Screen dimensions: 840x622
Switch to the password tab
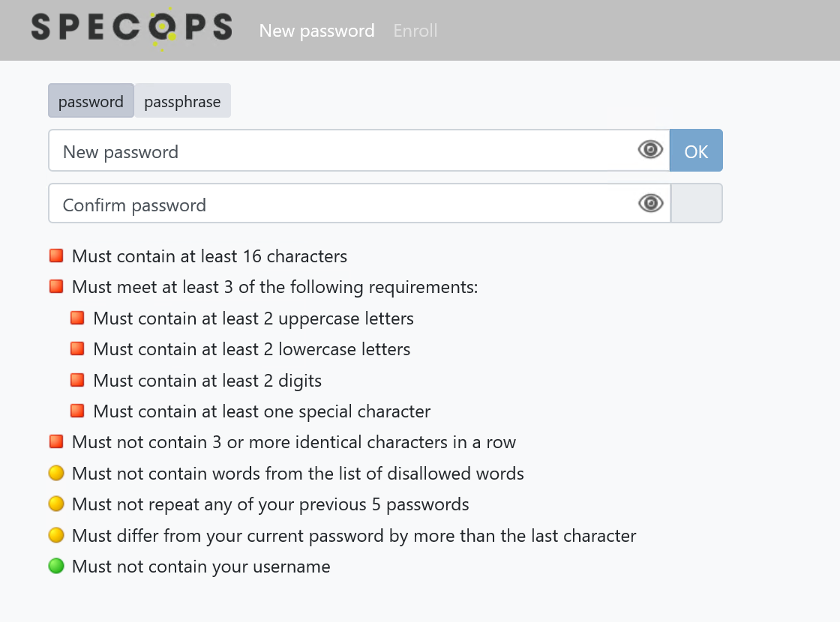coord(91,100)
